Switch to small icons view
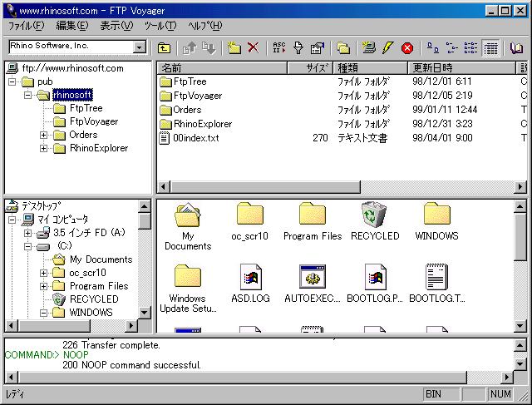Image resolution: width=532 pixels, height=405 pixels. (x=452, y=48)
